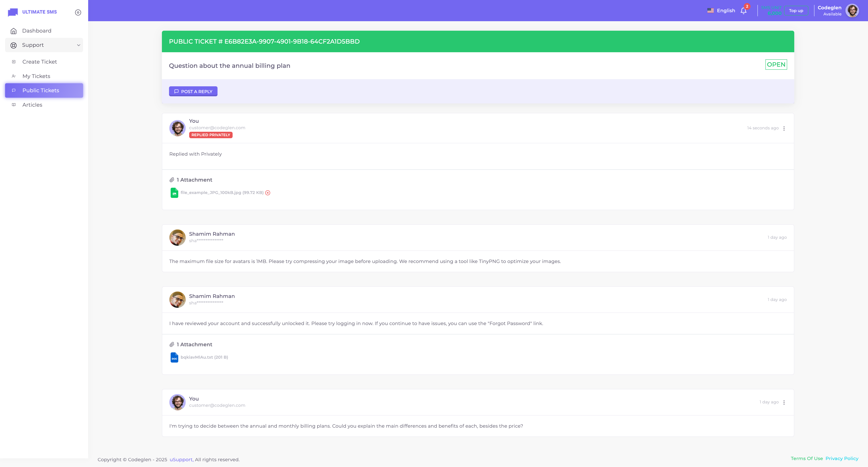Open the Codeglen profile avatar menu

click(x=852, y=11)
